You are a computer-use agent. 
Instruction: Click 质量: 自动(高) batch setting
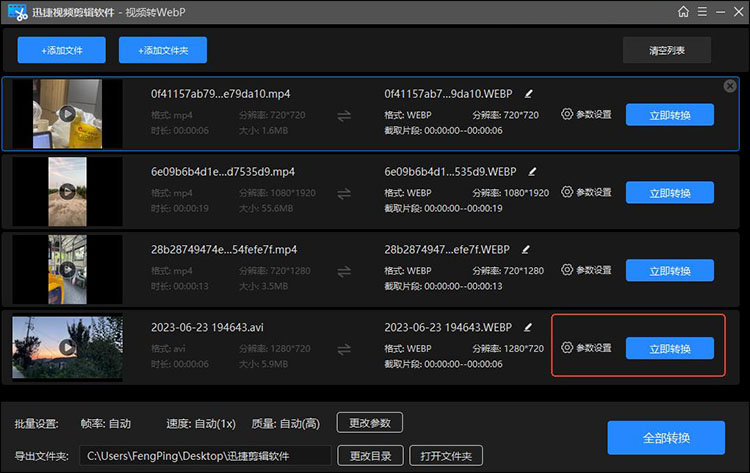(286, 424)
